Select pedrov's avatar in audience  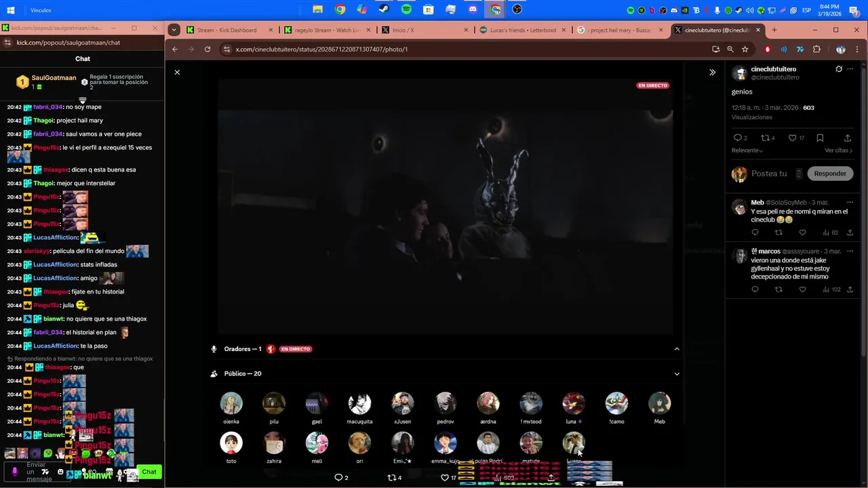tap(446, 403)
